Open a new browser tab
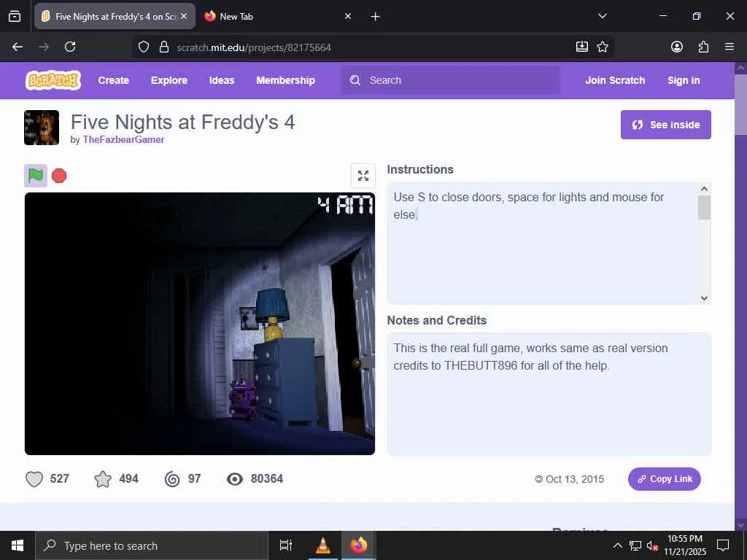747x560 pixels. click(x=376, y=16)
